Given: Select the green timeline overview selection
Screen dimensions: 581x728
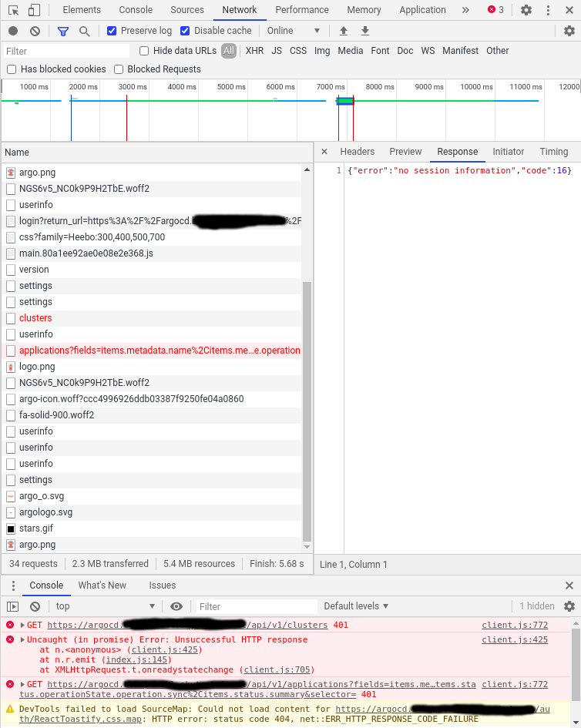Looking at the screenshot, I should (x=345, y=101).
